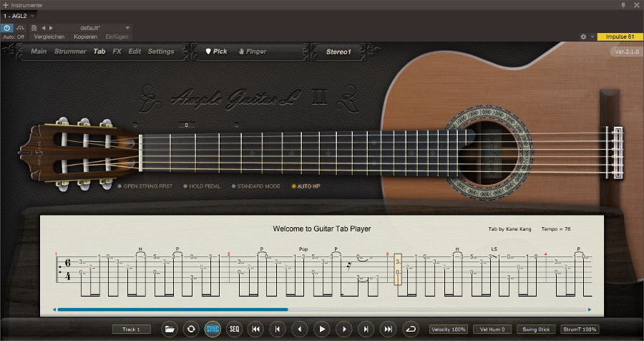Click the StrumT 100% field
This screenshot has height=341, width=644.
(580, 329)
